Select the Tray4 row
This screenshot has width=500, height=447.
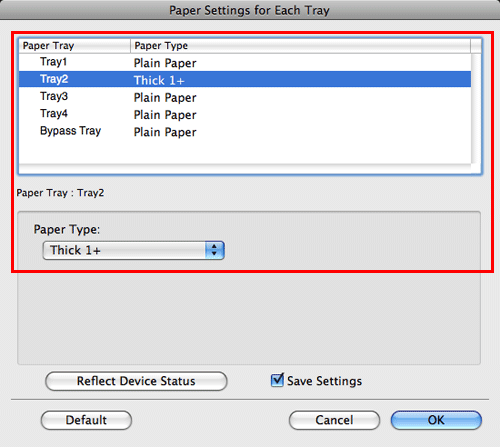click(x=245, y=114)
